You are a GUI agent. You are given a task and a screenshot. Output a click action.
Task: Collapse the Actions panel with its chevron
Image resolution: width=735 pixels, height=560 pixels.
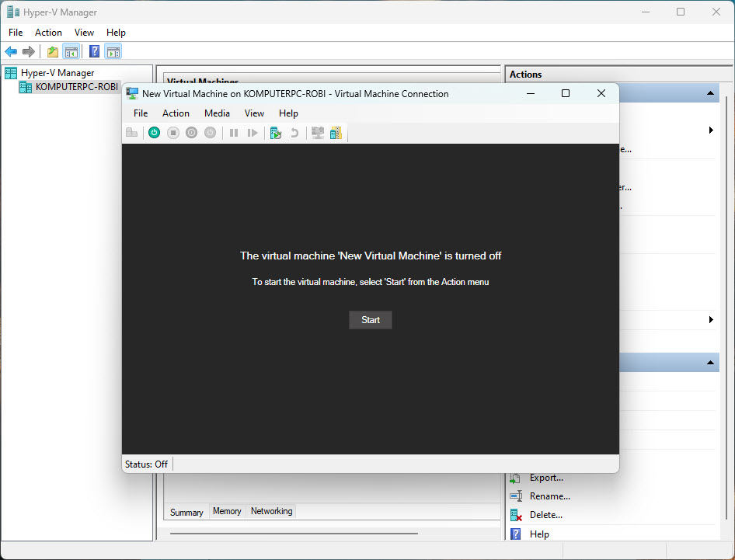pos(709,92)
